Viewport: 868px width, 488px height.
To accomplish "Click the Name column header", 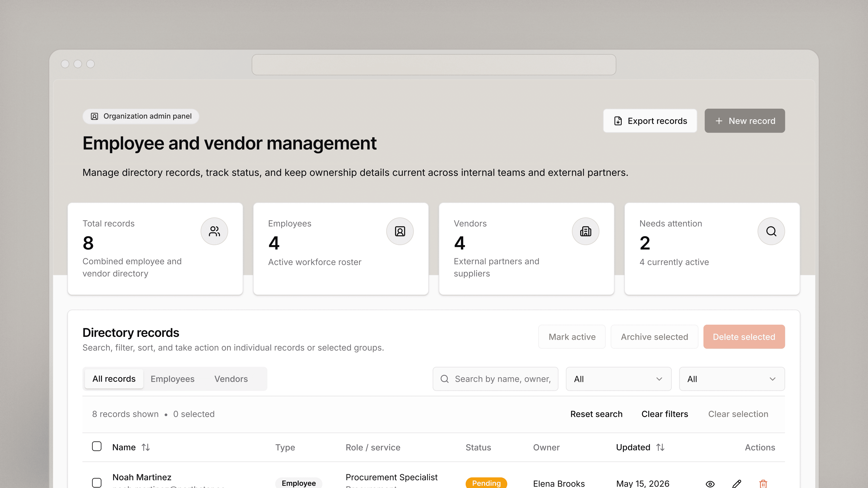I will point(124,447).
